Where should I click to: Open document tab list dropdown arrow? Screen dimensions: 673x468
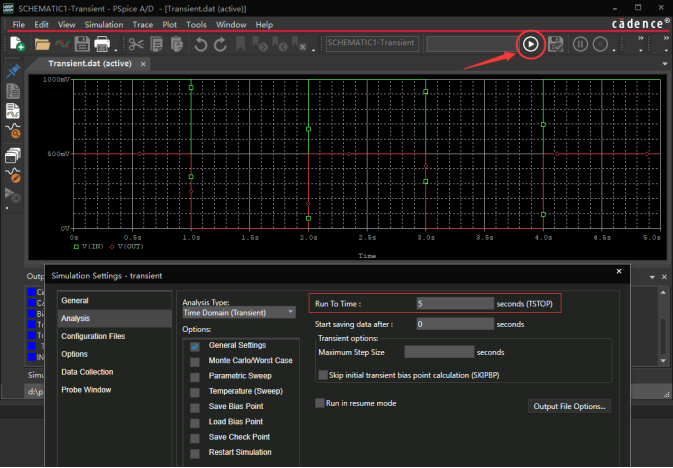665,64
